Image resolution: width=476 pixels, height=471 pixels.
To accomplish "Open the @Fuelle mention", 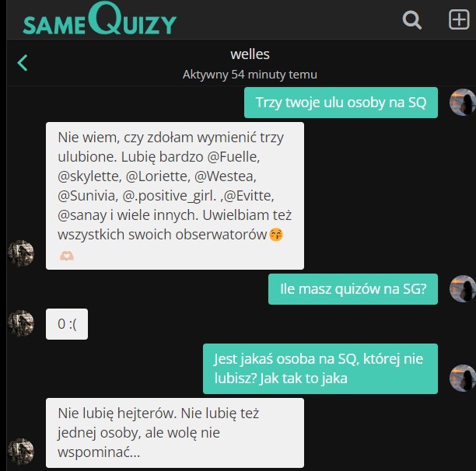I will coord(233,157).
